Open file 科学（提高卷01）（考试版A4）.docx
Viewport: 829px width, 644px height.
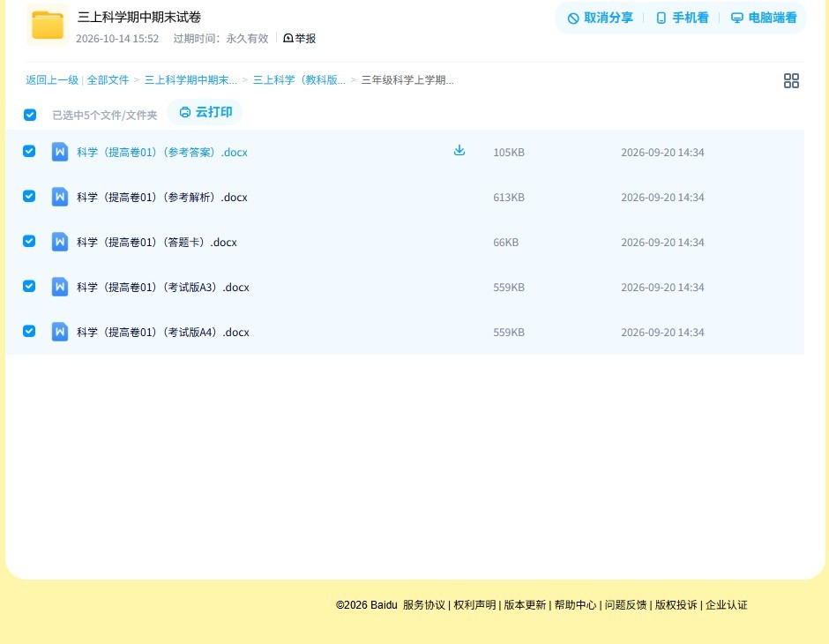163,332
